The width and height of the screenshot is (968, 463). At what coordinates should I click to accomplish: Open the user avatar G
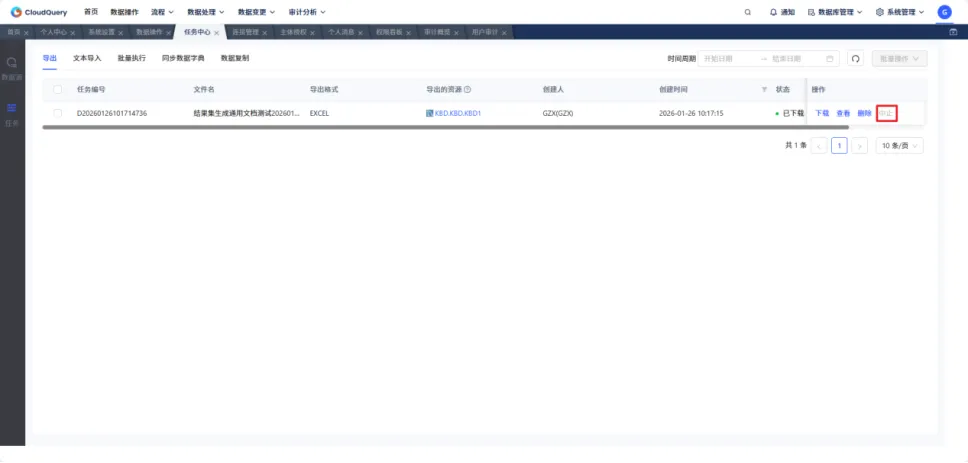click(x=945, y=12)
